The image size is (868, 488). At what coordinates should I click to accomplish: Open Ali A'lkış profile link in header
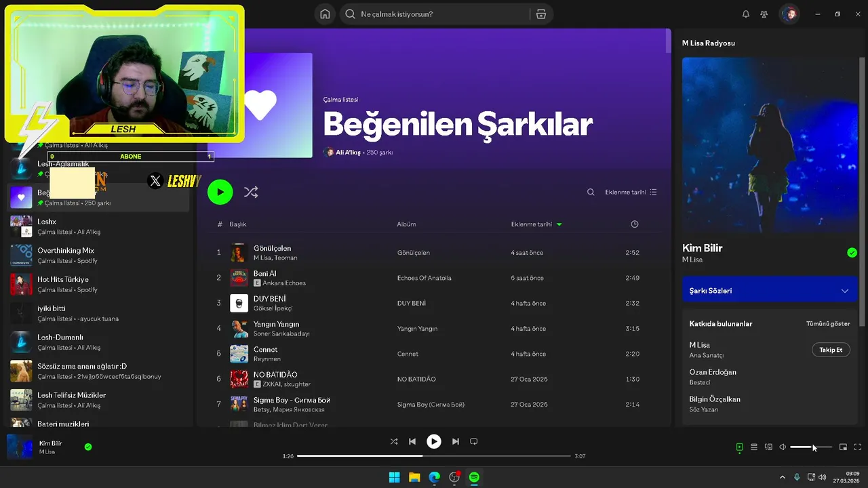(x=348, y=152)
